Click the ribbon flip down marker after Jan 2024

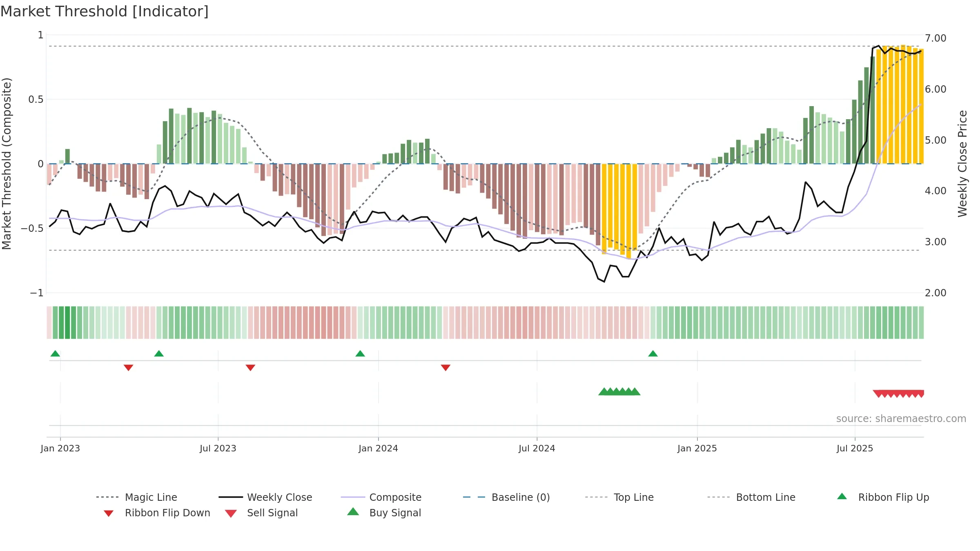pos(445,368)
